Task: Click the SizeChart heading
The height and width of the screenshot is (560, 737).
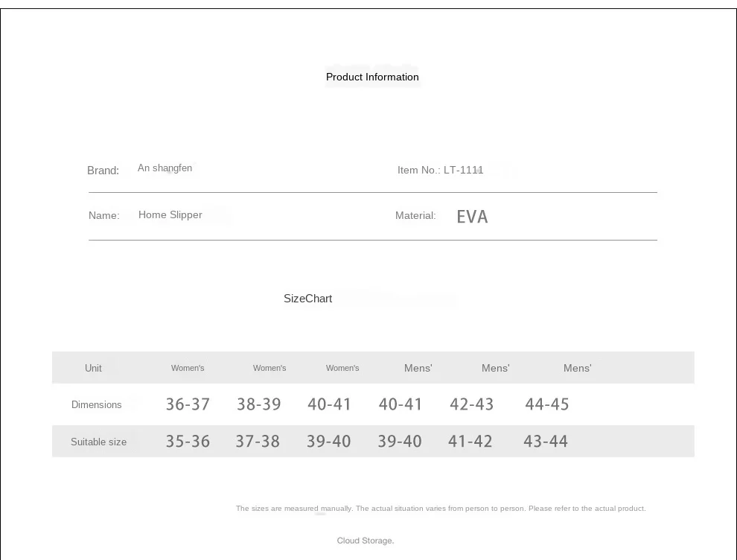Action: pos(308,299)
